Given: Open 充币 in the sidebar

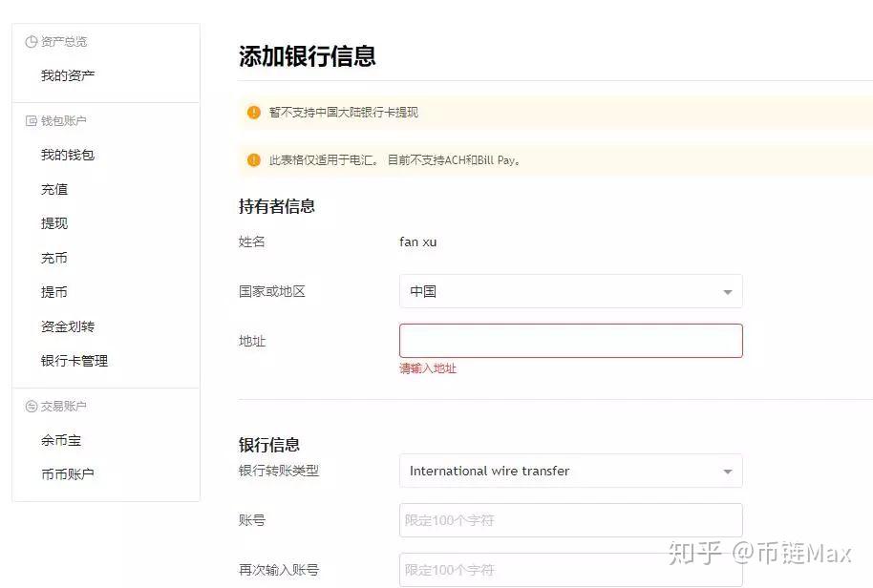Looking at the screenshot, I should 54,258.
